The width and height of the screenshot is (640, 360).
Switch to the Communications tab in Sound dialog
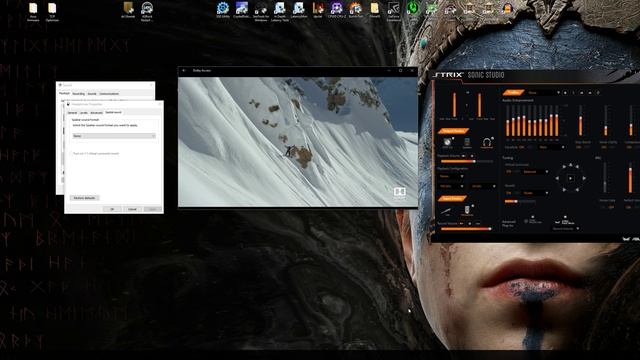click(x=109, y=93)
